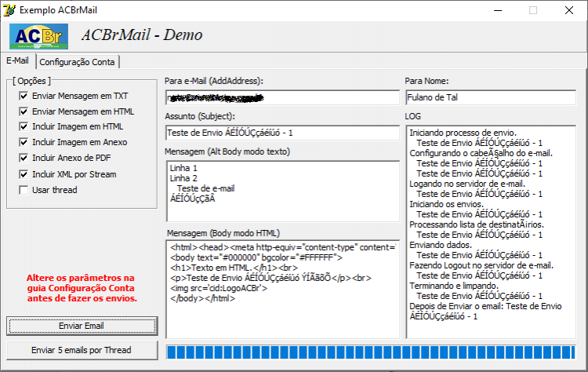The image size is (588, 372).
Task: Switch to the E-Mail tab
Action: click(17, 60)
